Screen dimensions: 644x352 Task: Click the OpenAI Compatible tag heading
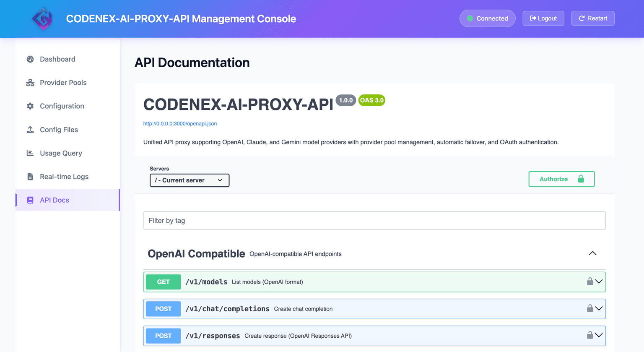[x=196, y=254]
